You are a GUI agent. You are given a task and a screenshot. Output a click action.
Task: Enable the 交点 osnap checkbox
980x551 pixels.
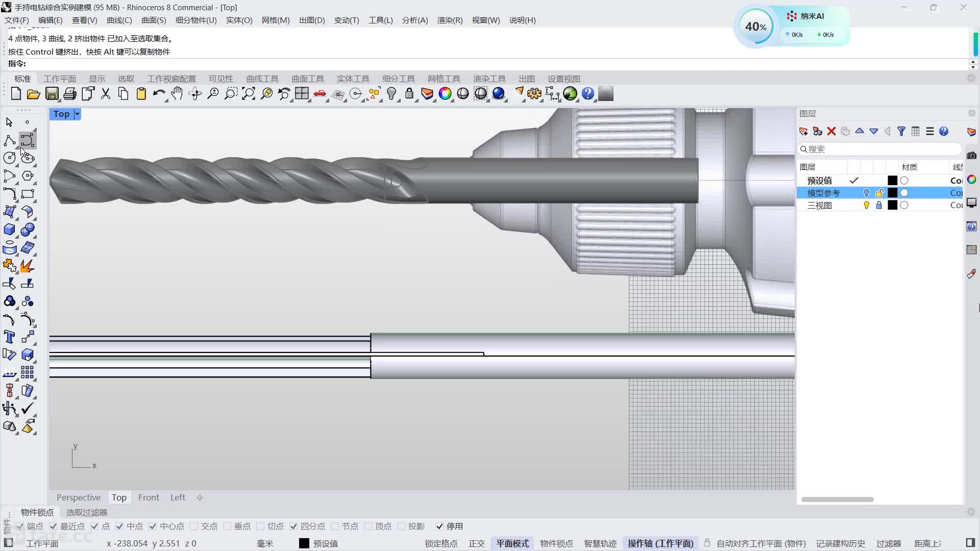(x=194, y=527)
